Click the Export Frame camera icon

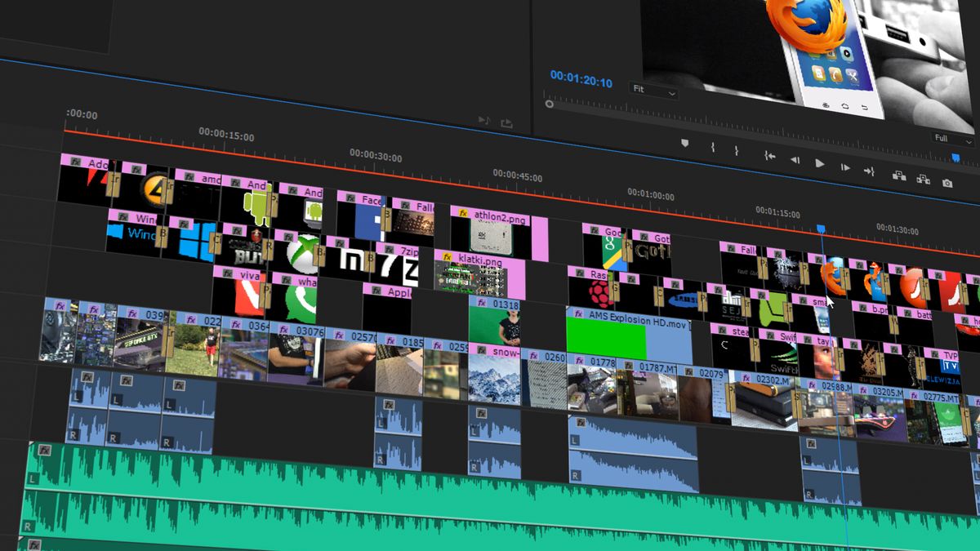(947, 184)
